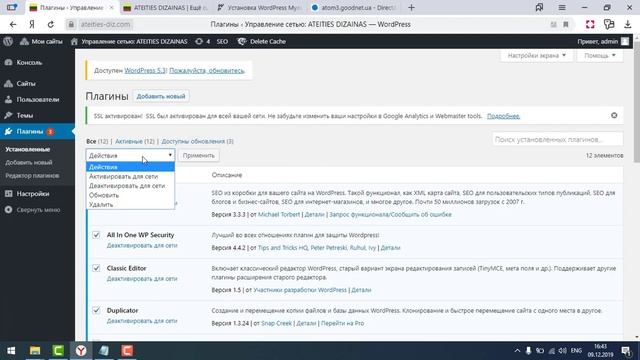Toggle Classic Editor checkbox

point(96,268)
